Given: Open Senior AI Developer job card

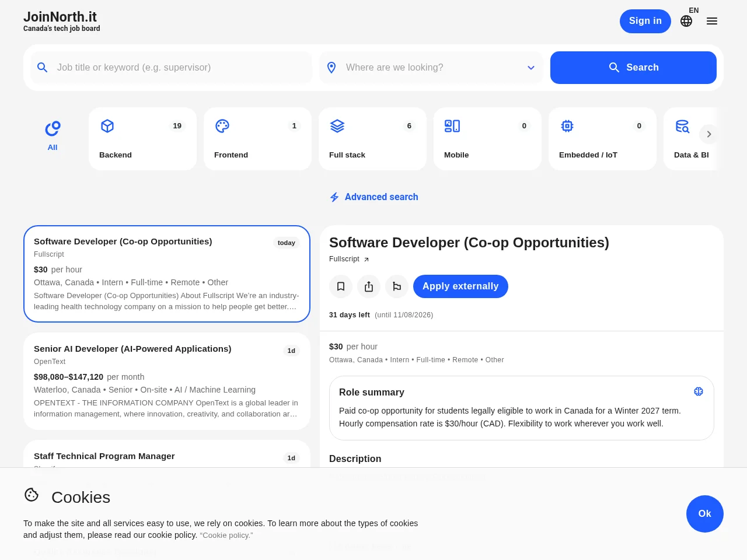Looking at the screenshot, I should [x=167, y=381].
